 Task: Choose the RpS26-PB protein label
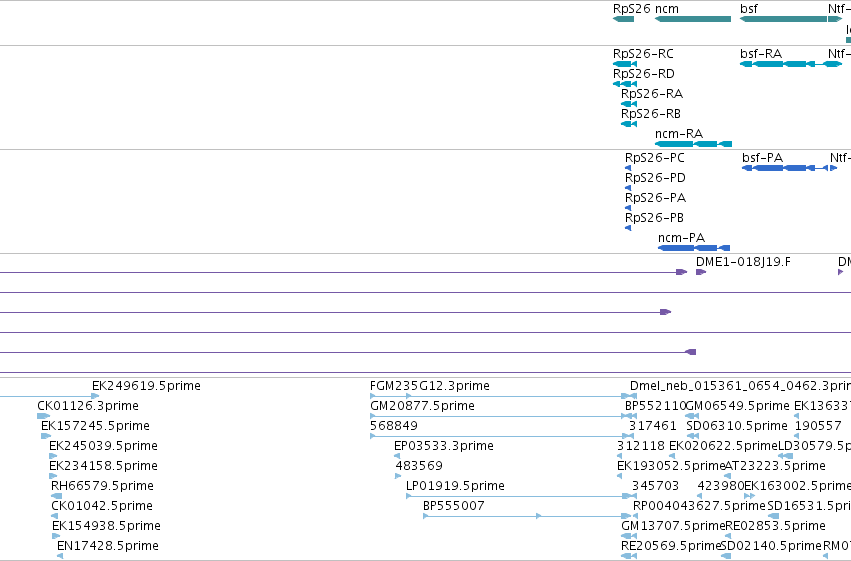point(654,218)
